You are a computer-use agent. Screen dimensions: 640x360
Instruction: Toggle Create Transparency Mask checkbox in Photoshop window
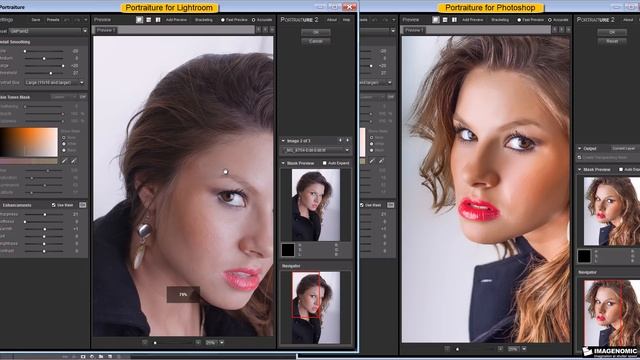coord(580,157)
